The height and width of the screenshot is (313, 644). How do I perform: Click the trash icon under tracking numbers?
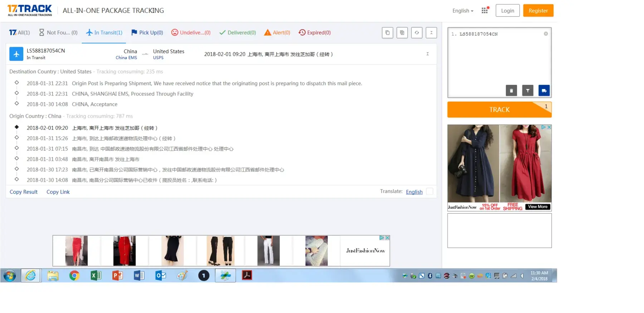pyautogui.click(x=511, y=91)
